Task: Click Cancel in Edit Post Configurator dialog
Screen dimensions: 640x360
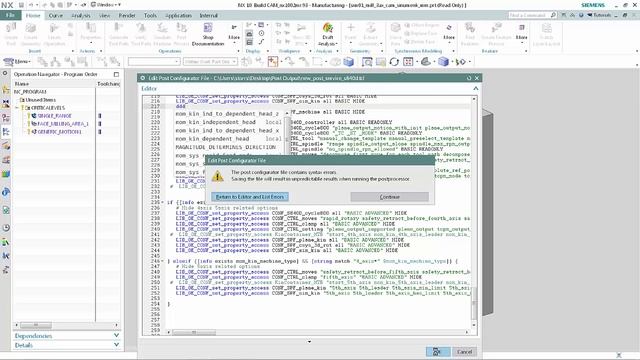Action: [464, 352]
